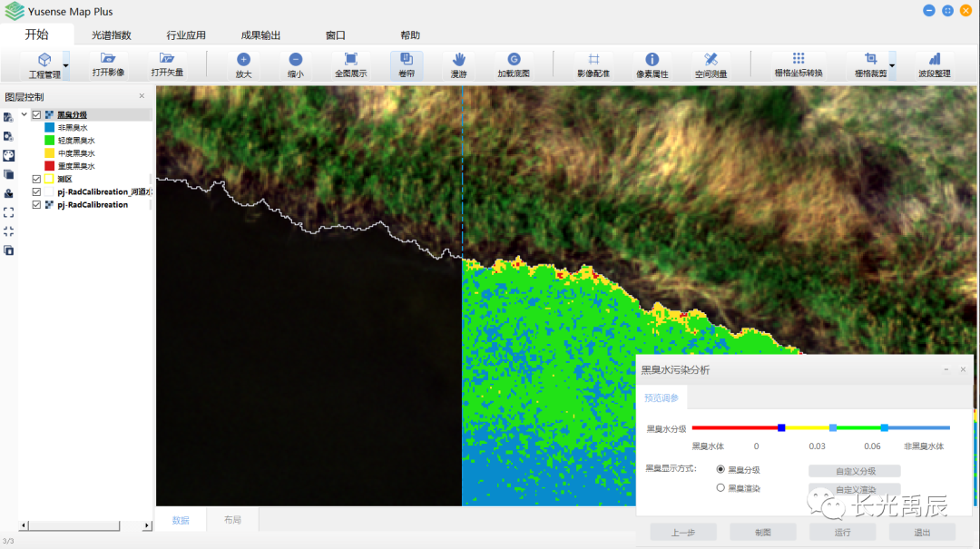Click 全图展示 full extent icon
This screenshot has width=980, height=549.
pos(350,64)
